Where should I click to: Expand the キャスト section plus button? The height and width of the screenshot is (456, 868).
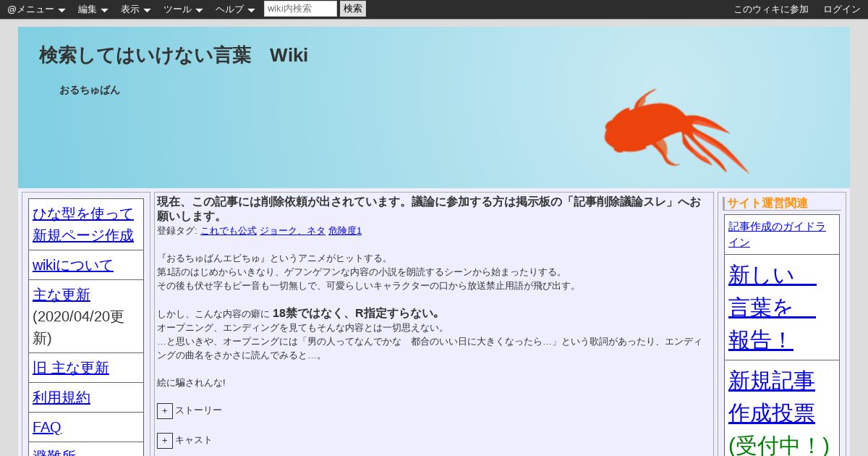tap(165, 441)
